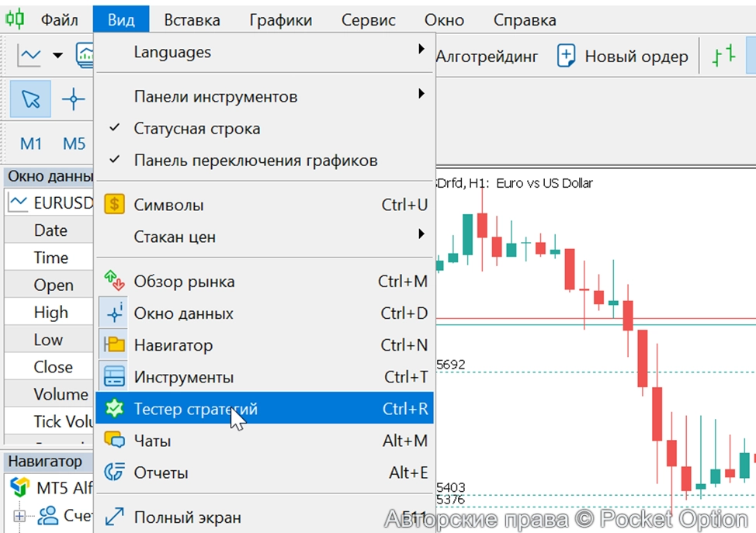Click the dollar icon beside Символы
The width and height of the screenshot is (756, 533).
point(115,205)
